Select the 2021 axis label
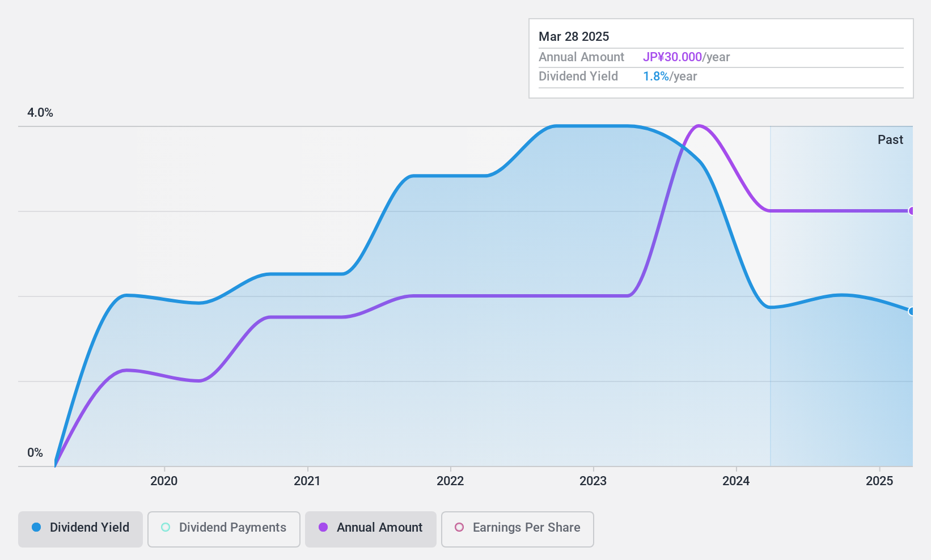The image size is (931, 560). [x=307, y=481]
